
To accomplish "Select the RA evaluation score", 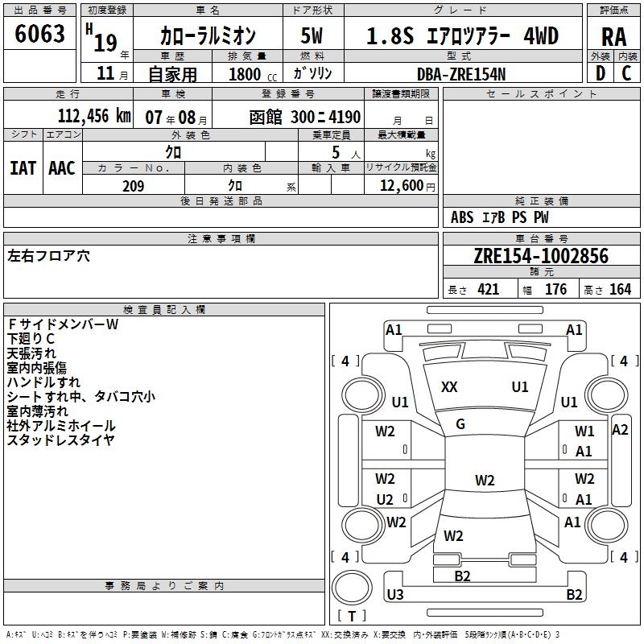I will tap(614, 35).
